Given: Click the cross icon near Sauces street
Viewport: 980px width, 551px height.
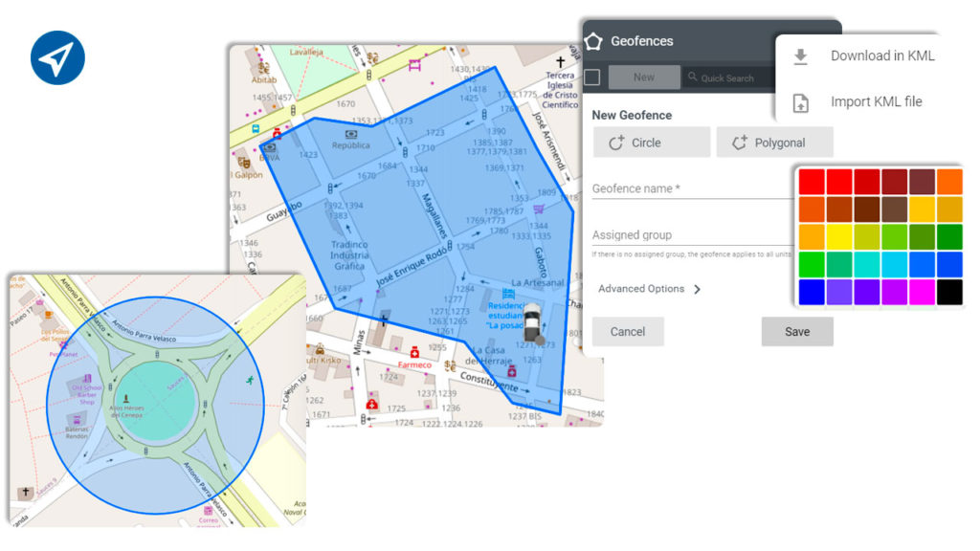Looking at the screenshot, I should point(26,493).
